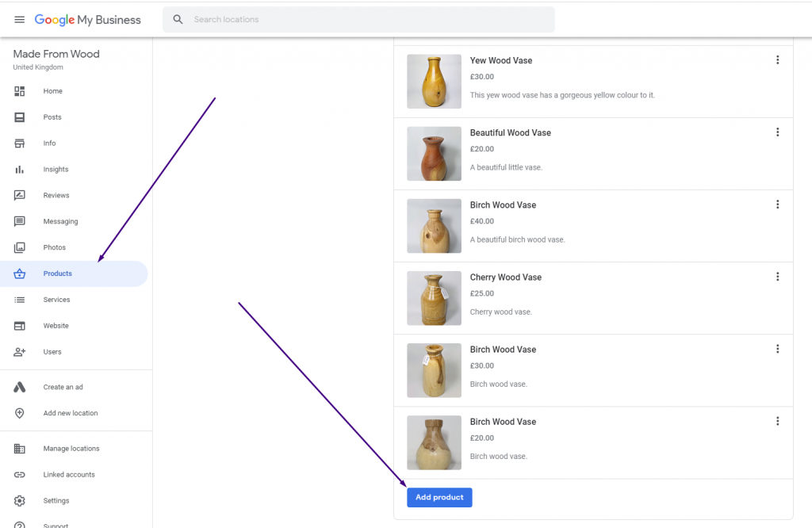Screen dimensions: 812x528
Task: Open the Manage locations menu item
Action: pos(76,449)
